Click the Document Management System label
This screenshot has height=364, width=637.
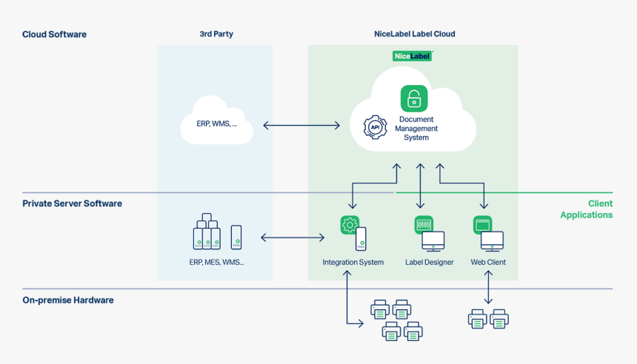pos(416,128)
